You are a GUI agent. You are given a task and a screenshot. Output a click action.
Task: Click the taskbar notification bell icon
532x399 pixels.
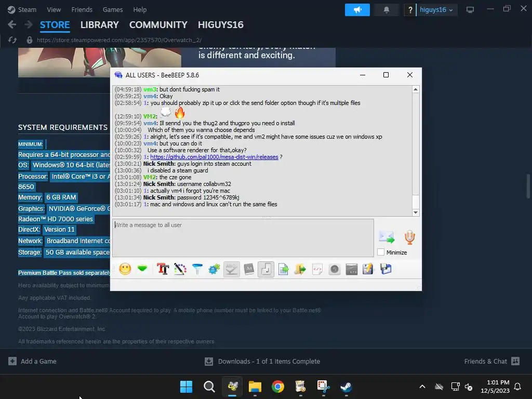click(x=517, y=387)
